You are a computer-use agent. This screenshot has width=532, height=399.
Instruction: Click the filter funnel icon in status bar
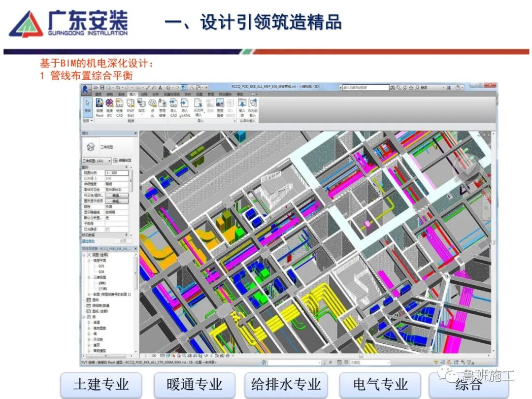469,363
